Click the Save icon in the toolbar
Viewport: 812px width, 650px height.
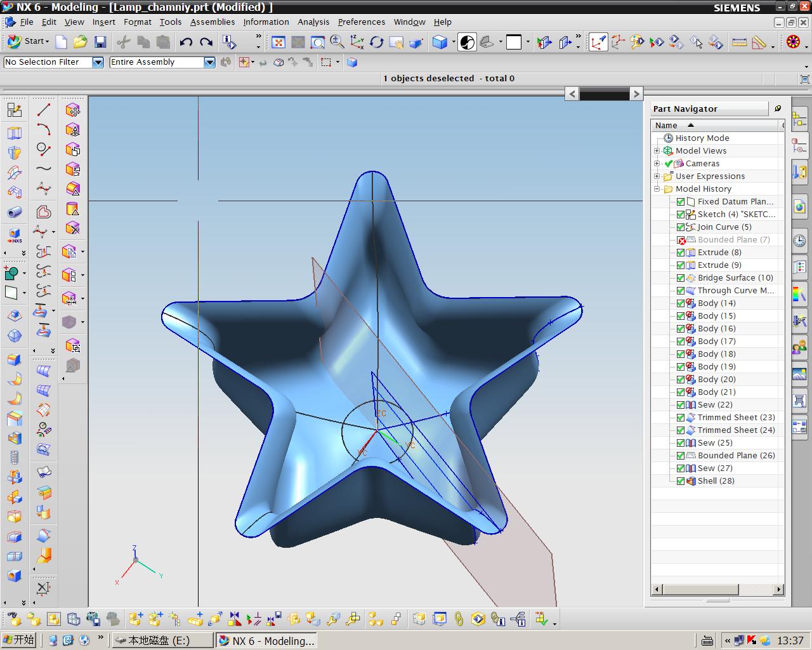100,42
